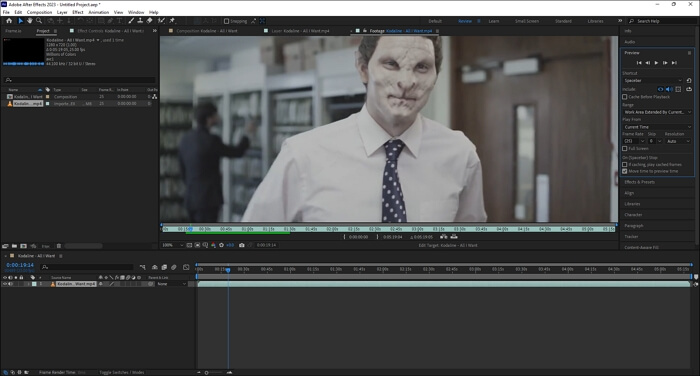The width and height of the screenshot is (700, 376).
Task: Select the Eraser tool
Action: tap(149, 21)
